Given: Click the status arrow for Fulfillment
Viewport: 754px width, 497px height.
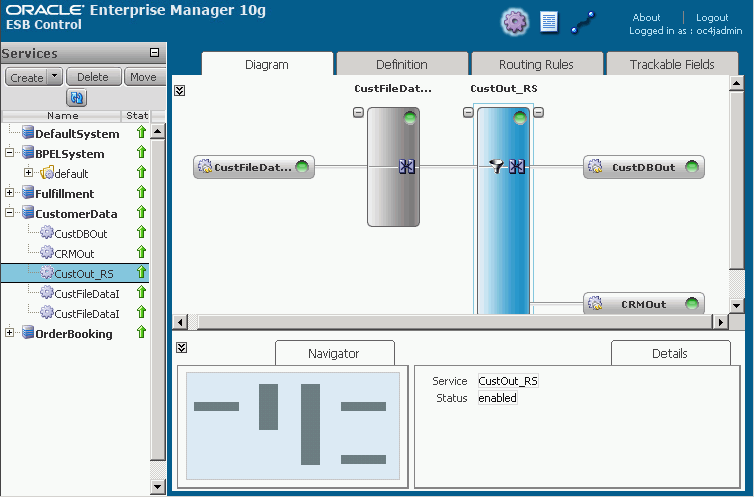Looking at the screenshot, I should tap(141, 192).
